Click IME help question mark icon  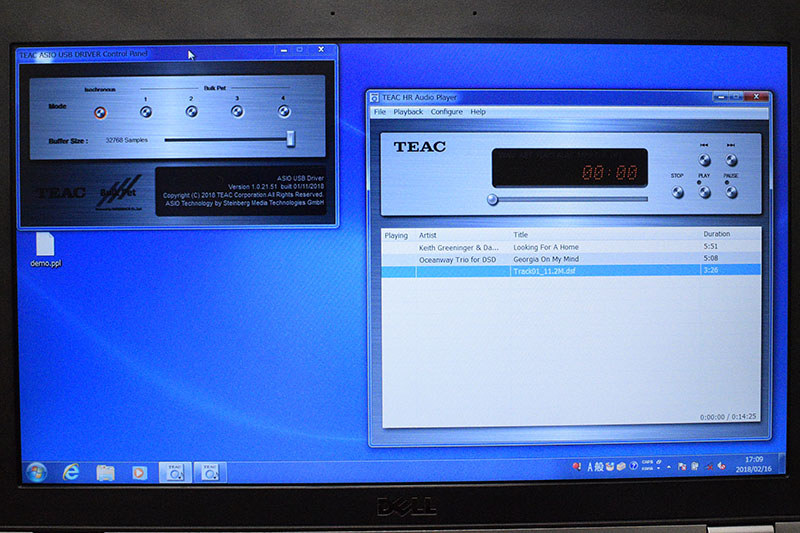[633, 466]
